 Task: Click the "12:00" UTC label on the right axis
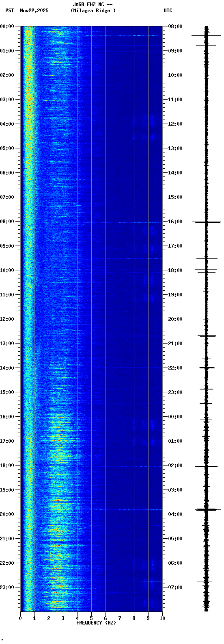tap(175, 124)
